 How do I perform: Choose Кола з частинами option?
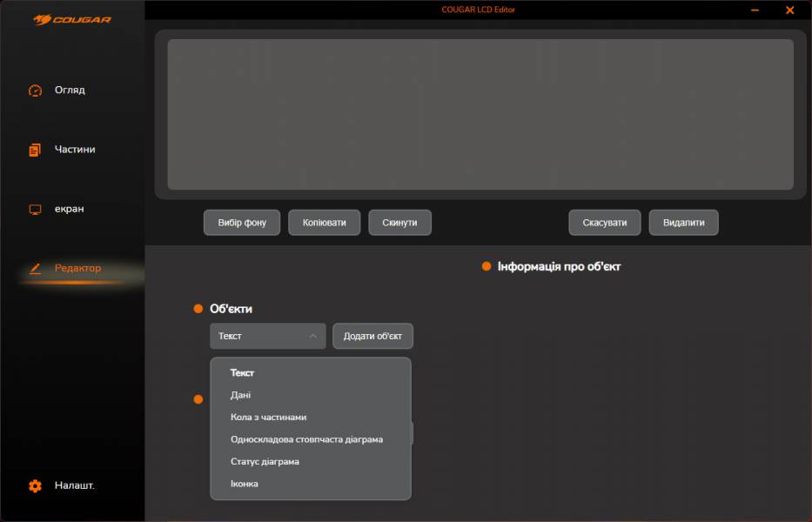pyautogui.click(x=268, y=418)
